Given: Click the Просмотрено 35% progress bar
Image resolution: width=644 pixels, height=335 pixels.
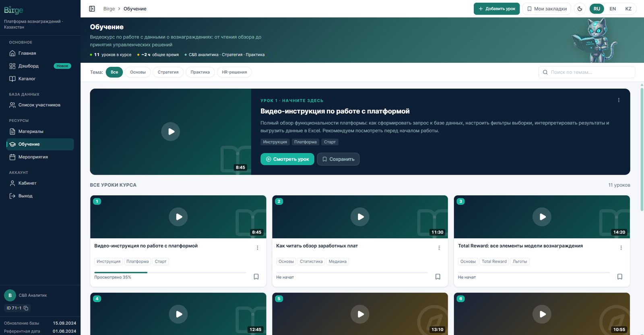Looking at the screenshot, I should (x=170, y=273).
